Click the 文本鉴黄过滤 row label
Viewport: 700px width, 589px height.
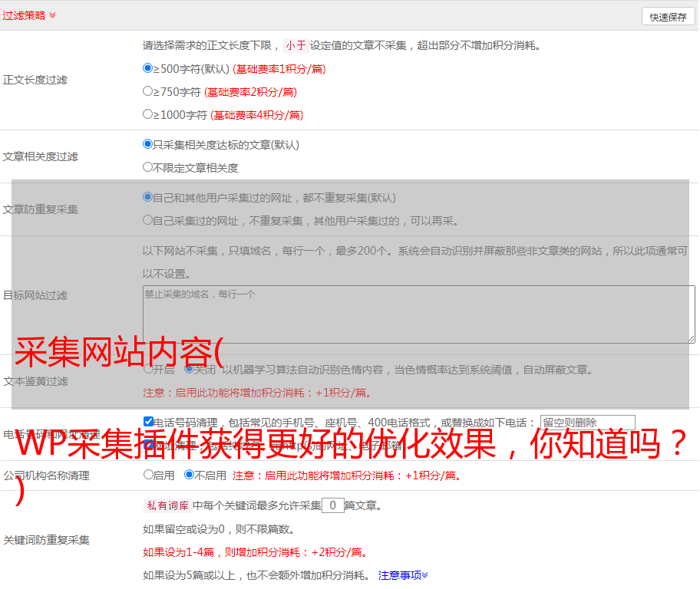click(36, 381)
